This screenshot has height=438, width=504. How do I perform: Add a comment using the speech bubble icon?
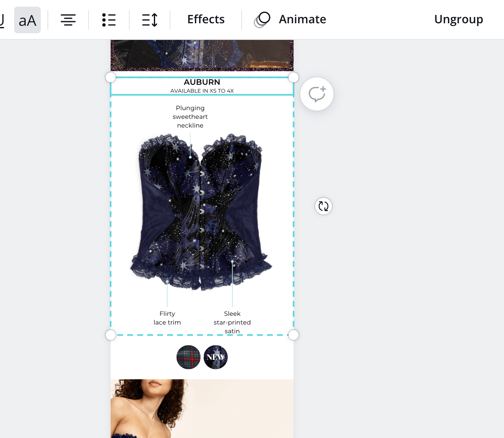[317, 94]
